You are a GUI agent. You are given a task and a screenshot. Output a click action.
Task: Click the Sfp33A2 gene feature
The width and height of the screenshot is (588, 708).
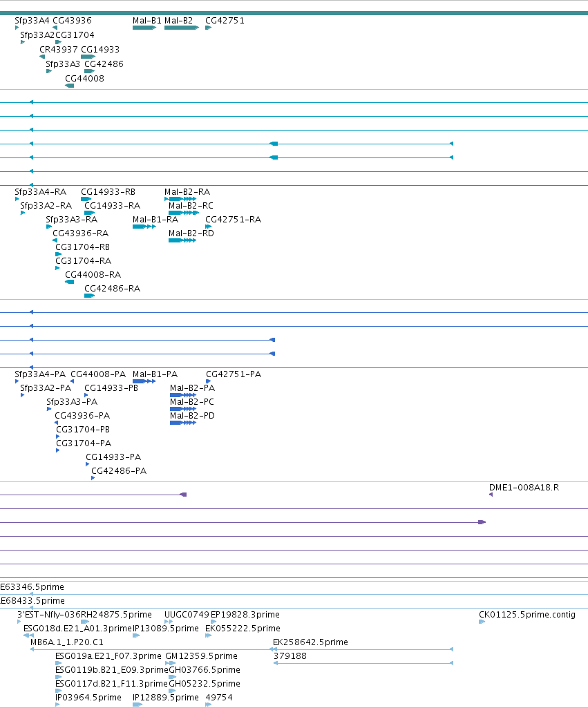coord(23,42)
